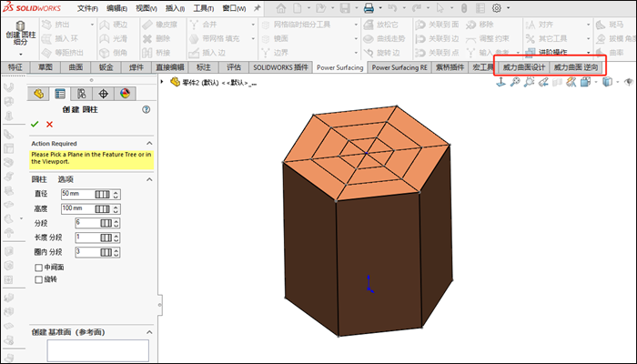Select the 插入 环 tool

(61, 39)
